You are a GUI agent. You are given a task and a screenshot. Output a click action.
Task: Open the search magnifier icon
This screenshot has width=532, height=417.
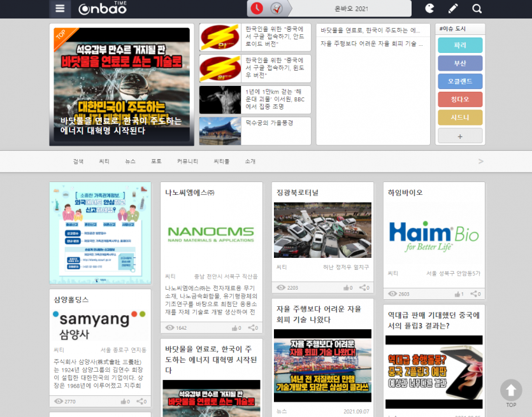pyautogui.click(x=477, y=8)
